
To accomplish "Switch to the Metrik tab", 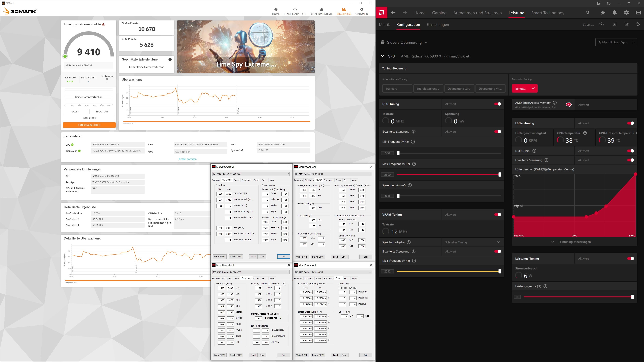I will pos(384,24).
